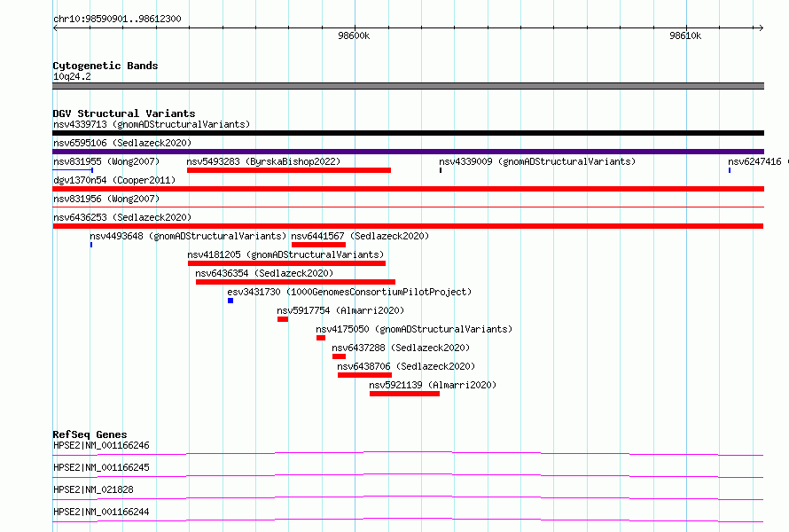Click the Cytogenetic Bands track title
Image resolution: width=789 pixels, height=532 pixels.
point(105,66)
